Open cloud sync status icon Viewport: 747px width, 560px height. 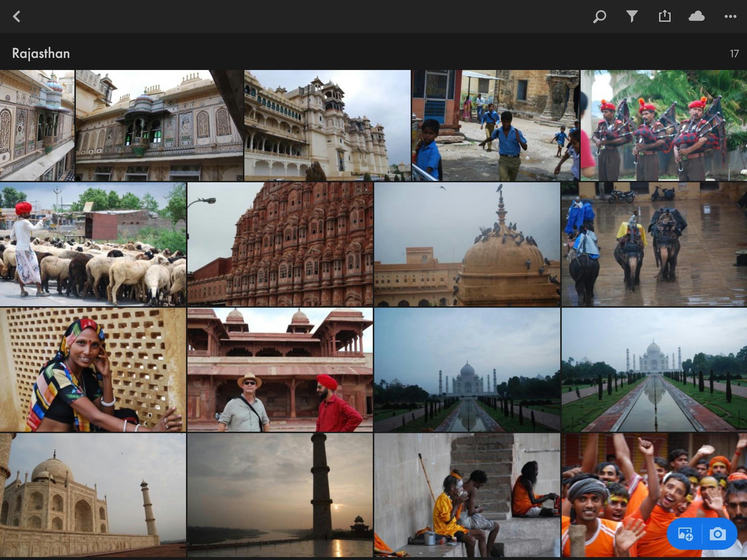click(696, 16)
